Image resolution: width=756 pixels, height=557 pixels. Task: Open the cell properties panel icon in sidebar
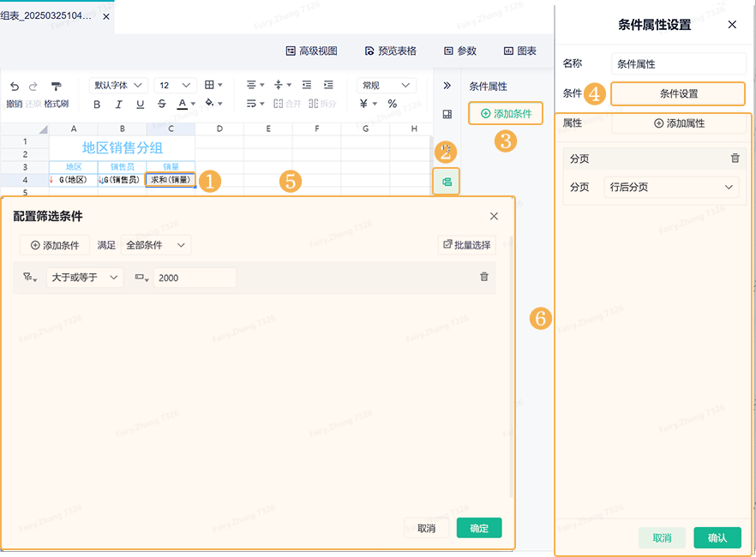pos(447,114)
